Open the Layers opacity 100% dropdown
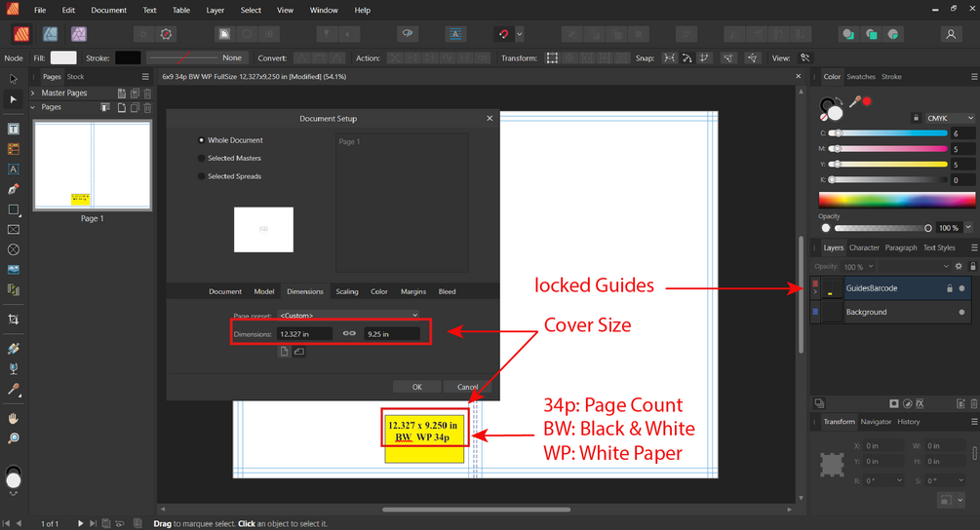The image size is (980, 530). click(871, 267)
